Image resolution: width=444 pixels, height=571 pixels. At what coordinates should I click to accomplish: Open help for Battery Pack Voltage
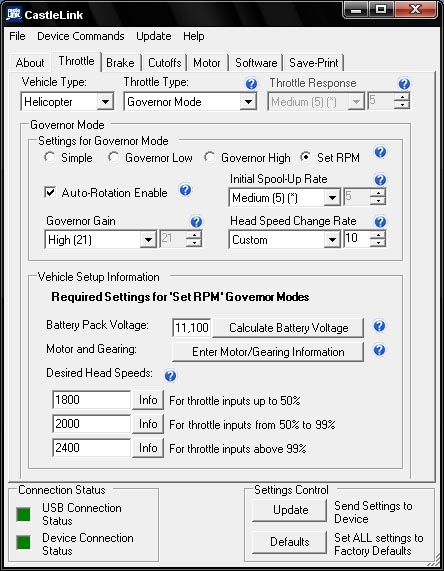pyautogui.click(x=379, y=326)
